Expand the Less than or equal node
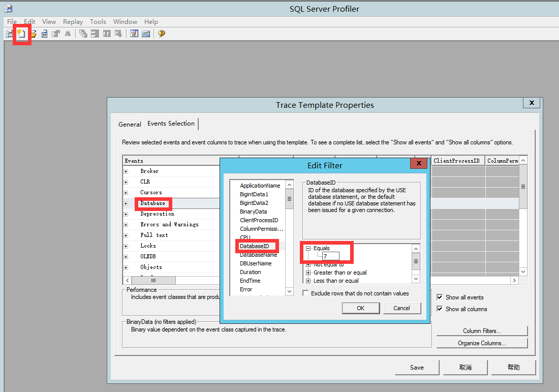The width and height of the screenshot is (559, 392). [308, 281]
